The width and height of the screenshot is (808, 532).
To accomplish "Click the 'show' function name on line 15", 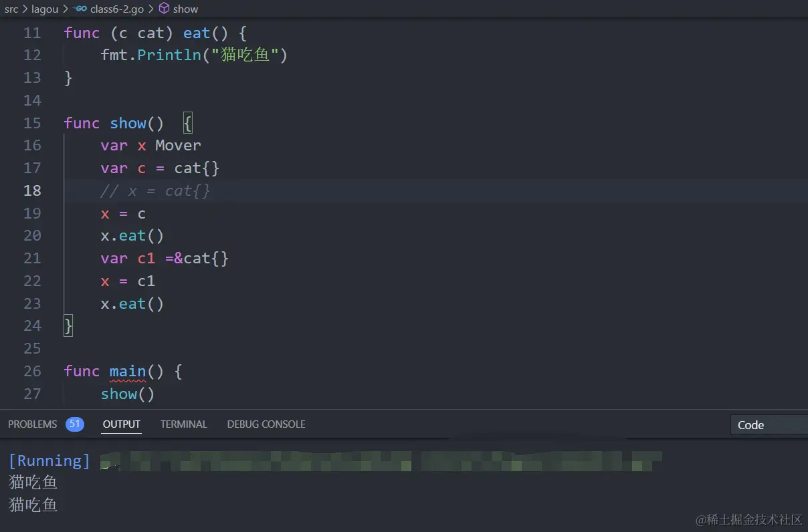I will pyautogui.click(x=128, y=123).
